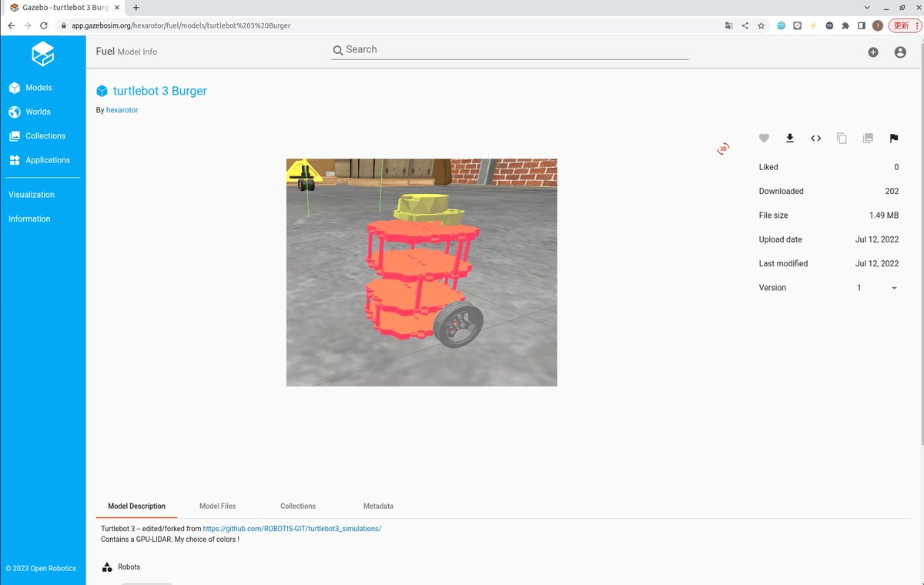This screenshot has height=585, width=924.
Task: Close the Gazebo browser tab
Action: click(116, 7)
